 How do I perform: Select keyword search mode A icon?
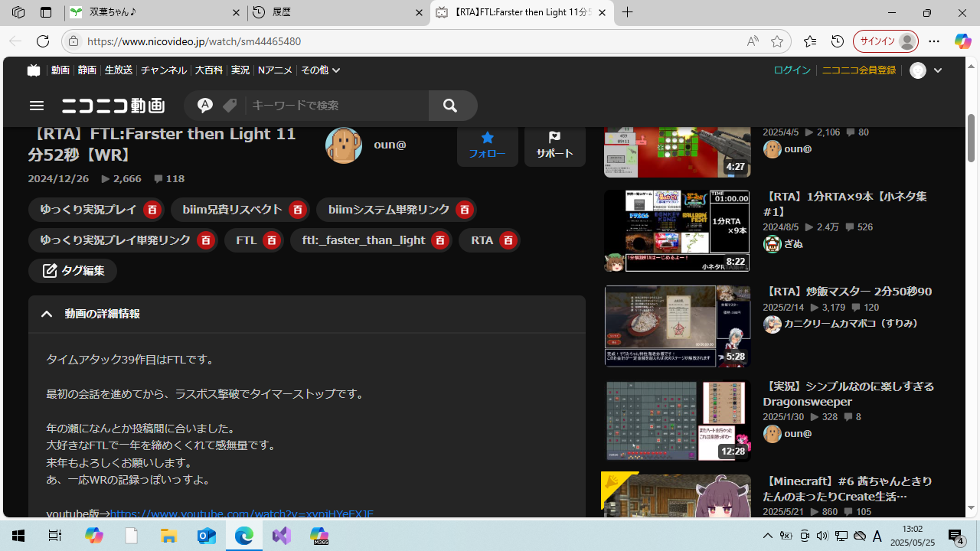[205, 105]
